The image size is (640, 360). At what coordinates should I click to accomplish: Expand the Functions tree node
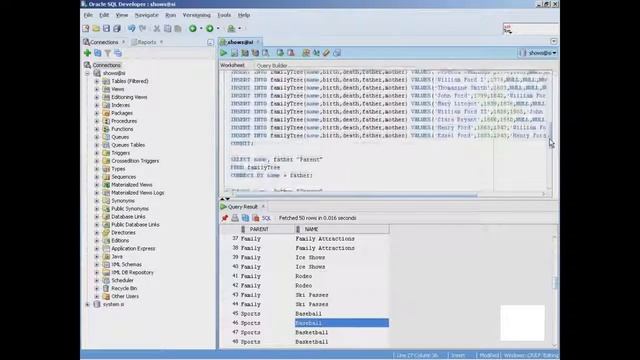[97, 129]
